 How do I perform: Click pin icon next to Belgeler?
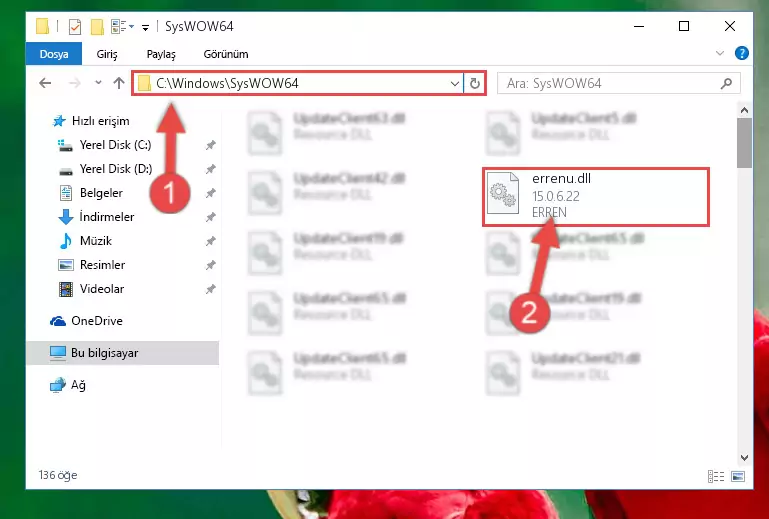click(210, 193)
